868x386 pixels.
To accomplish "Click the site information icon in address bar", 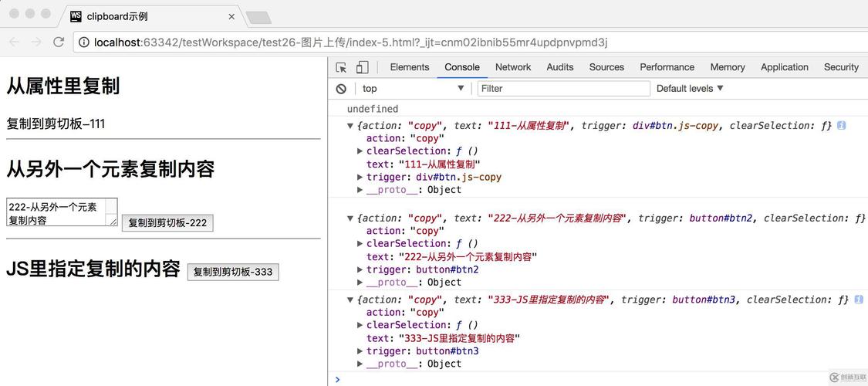I will (x=83, y=42).
